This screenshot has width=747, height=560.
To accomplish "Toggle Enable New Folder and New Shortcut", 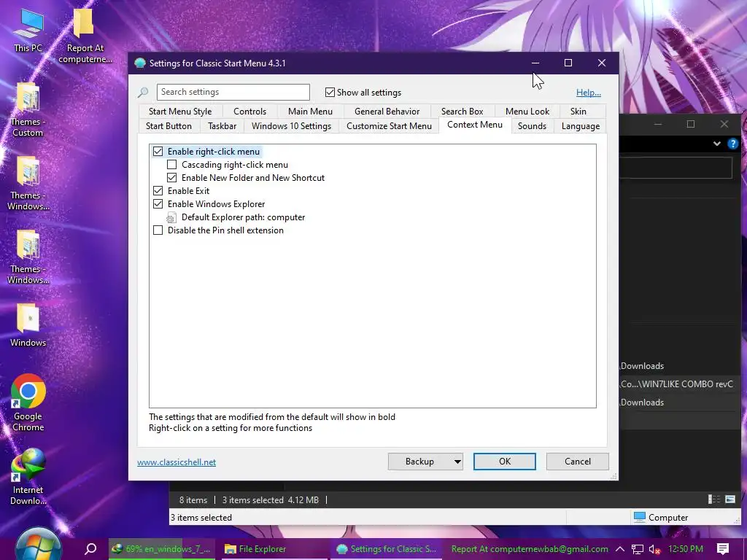I will [171, 178].
